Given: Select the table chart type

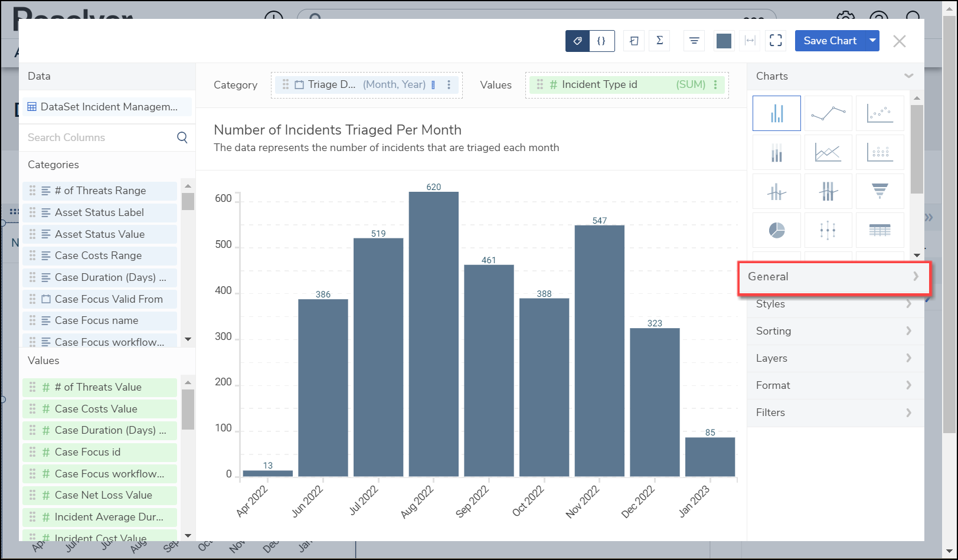Looking at the screenshot, I should point(879,230).
